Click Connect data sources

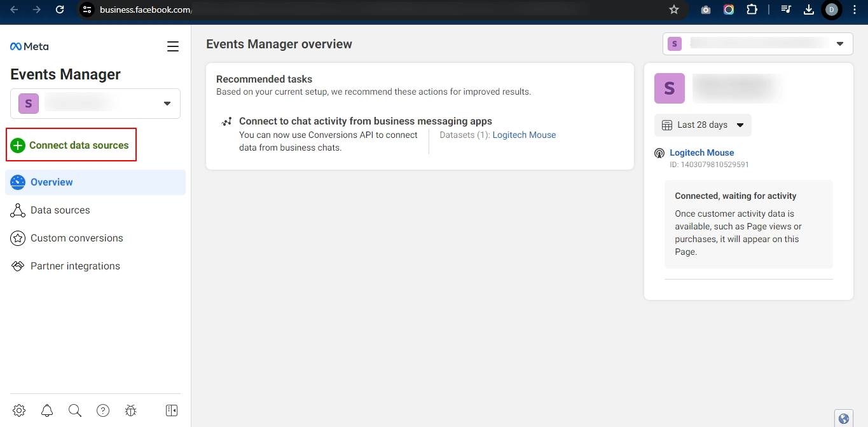[x=71, y=146]
